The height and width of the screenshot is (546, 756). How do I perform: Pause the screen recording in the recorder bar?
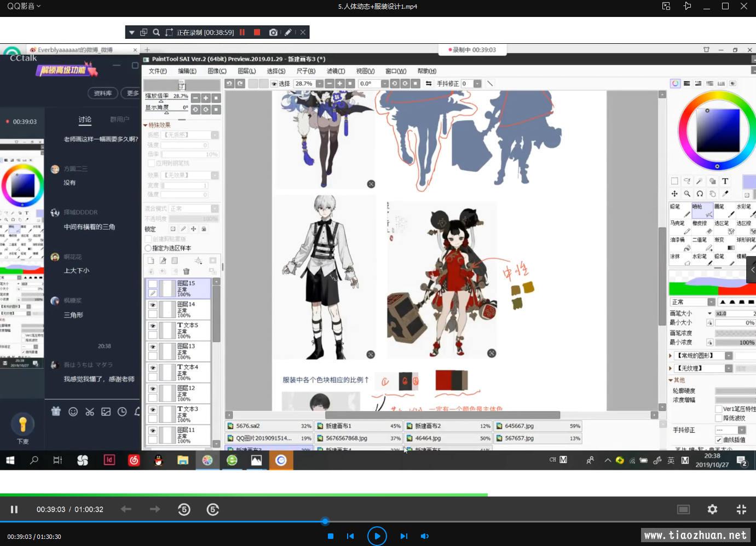(242, 32)
